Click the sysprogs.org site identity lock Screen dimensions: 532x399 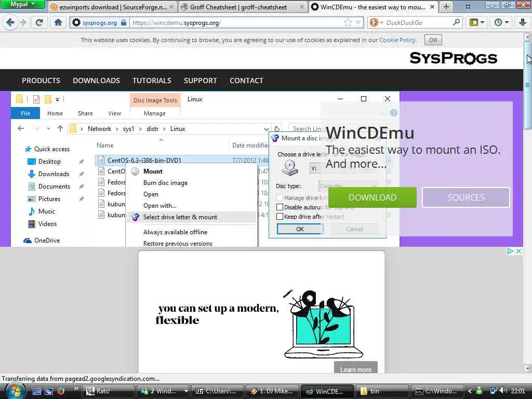[124, 23]
